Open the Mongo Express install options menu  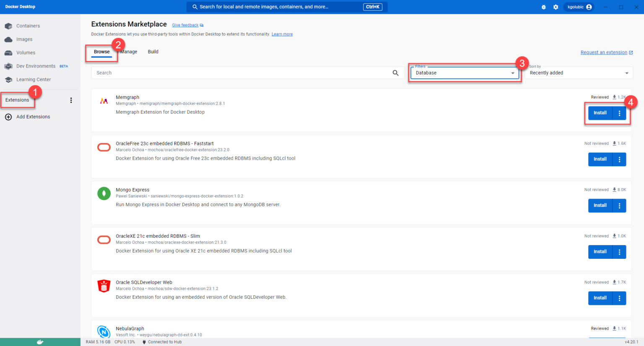(x=619, y=205)
